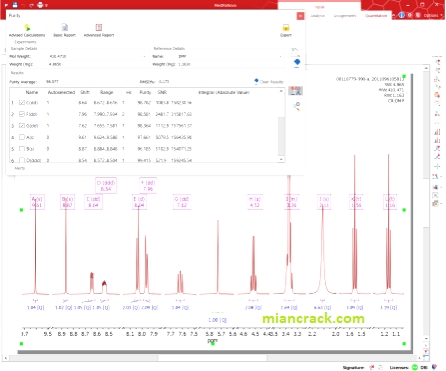
Task: Click the crosshair icon in the right toolbar
Action: tap(437, 166)
